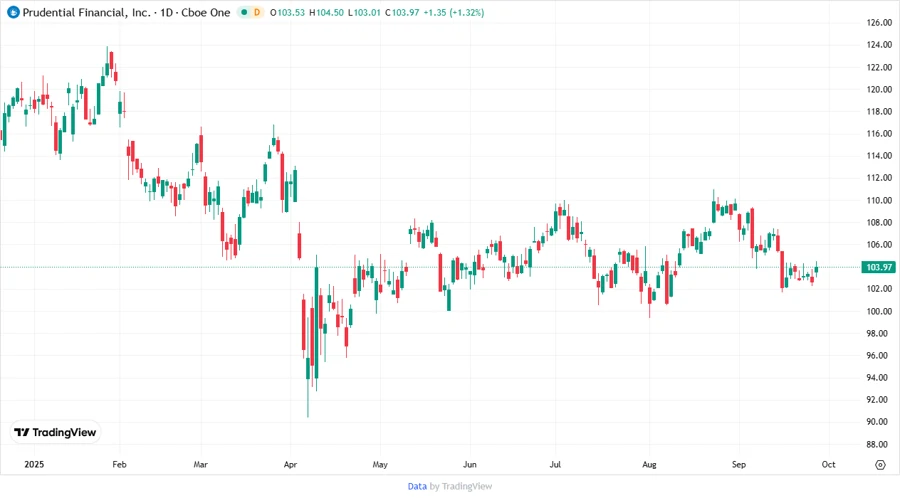This screenshot has width=900, height=498.
Task: Click the high value H104.50
Action: pyautogui.click(x=327, y=12)
